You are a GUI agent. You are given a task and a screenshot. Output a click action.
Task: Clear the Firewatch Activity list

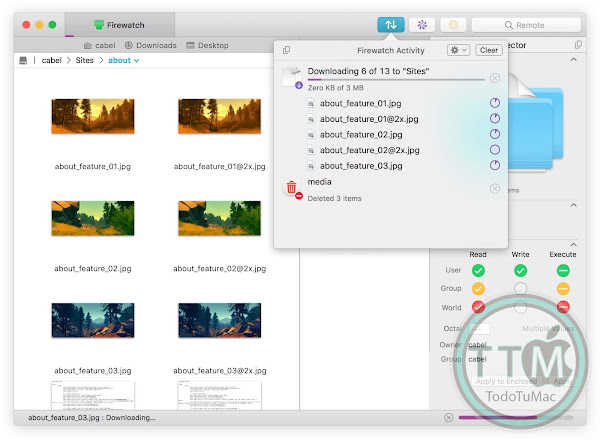coord(489,50)
